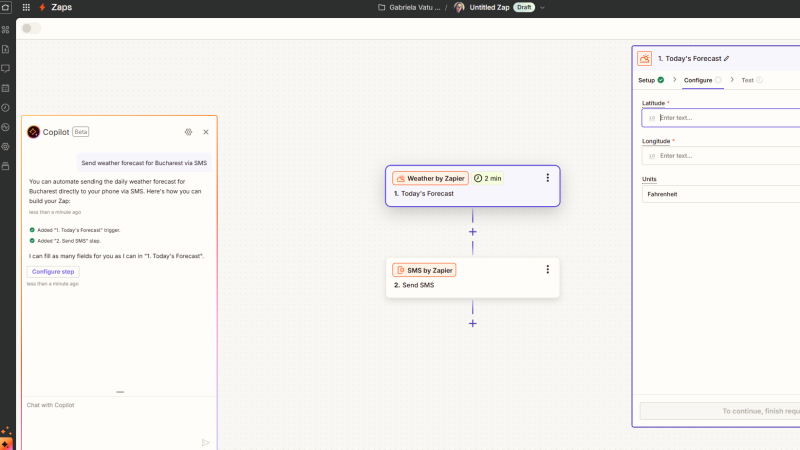Send Copilot chat message arrow
This screenshot has height=450, width=800.
[x=206, y=442]
